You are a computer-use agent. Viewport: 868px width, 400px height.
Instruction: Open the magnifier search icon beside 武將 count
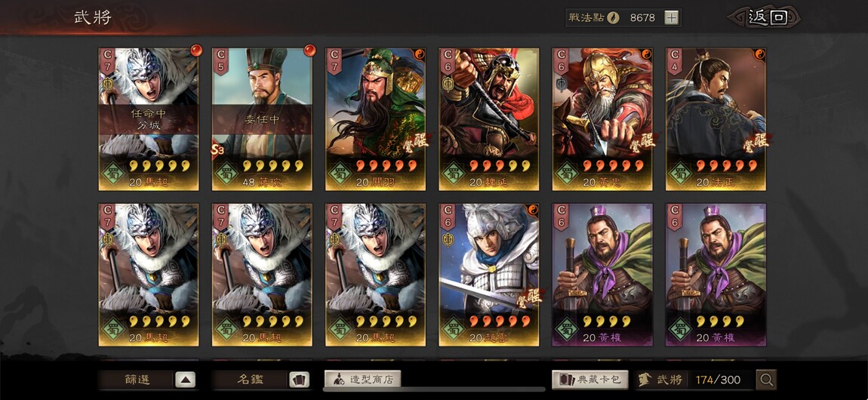point(767,380)
